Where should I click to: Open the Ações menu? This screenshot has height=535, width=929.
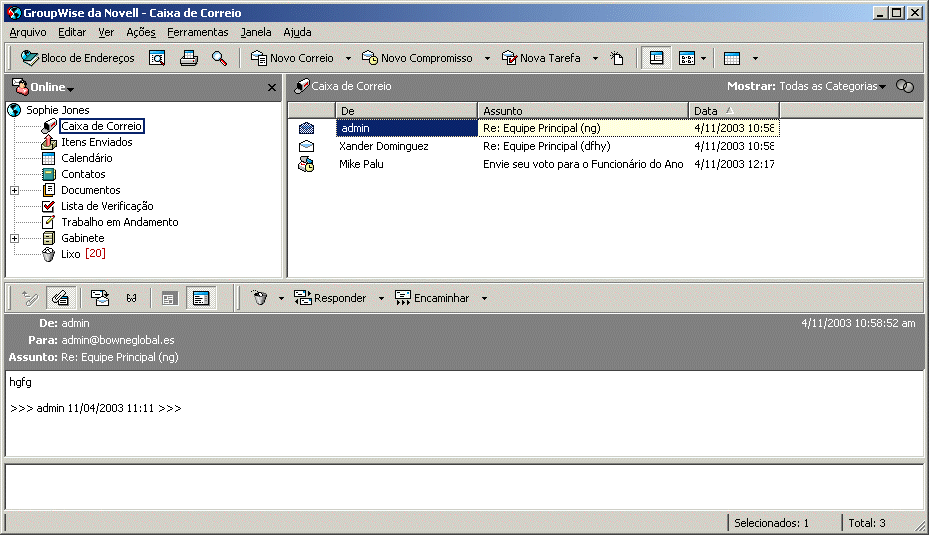[140, 32]
